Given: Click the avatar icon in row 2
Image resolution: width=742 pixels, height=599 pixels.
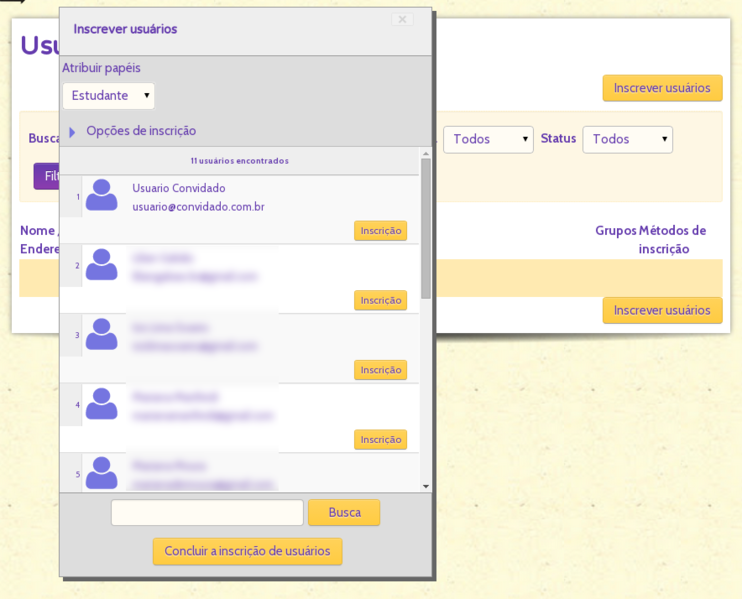Looking at the screenshot, I should tap(101, 264).
